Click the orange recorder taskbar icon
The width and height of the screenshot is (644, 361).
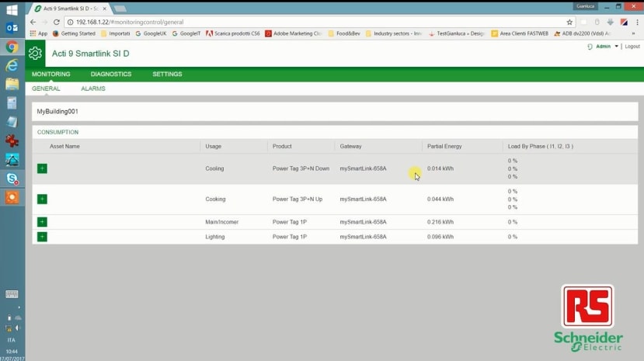[12, 197]
